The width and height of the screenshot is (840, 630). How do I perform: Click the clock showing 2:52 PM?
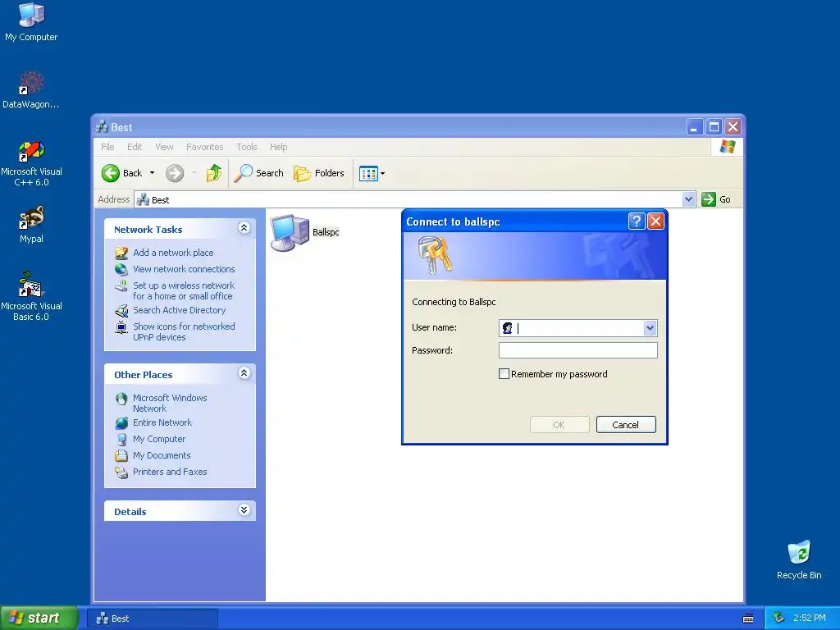point(810,619)
